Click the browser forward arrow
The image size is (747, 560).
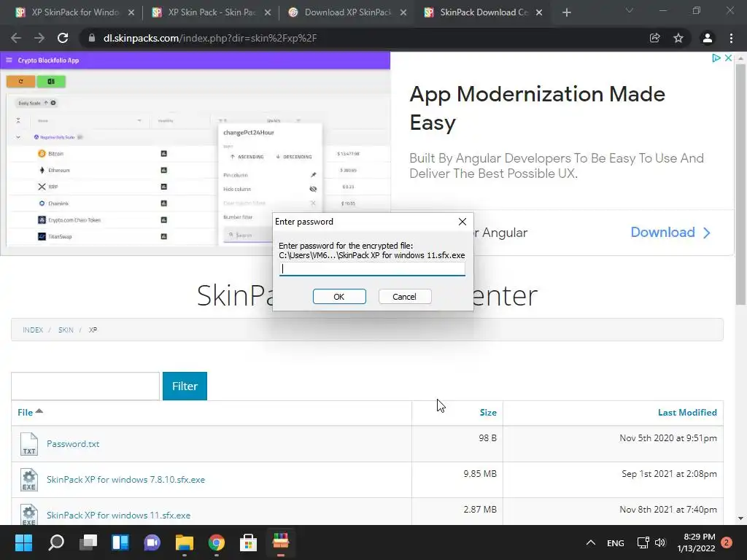point(39,38)
